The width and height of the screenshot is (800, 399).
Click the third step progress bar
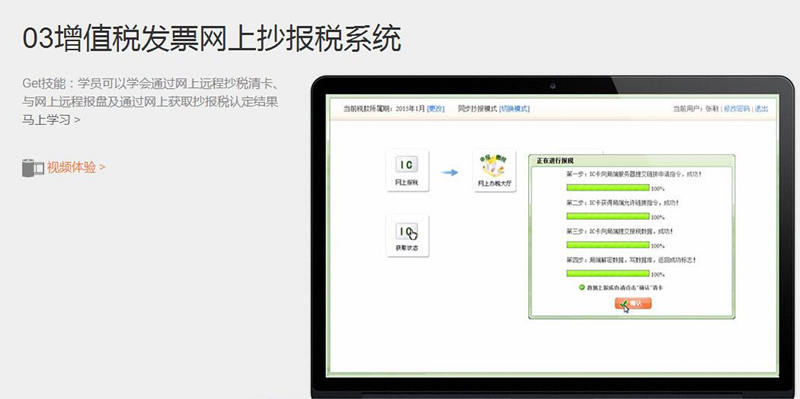coord(608,245)
